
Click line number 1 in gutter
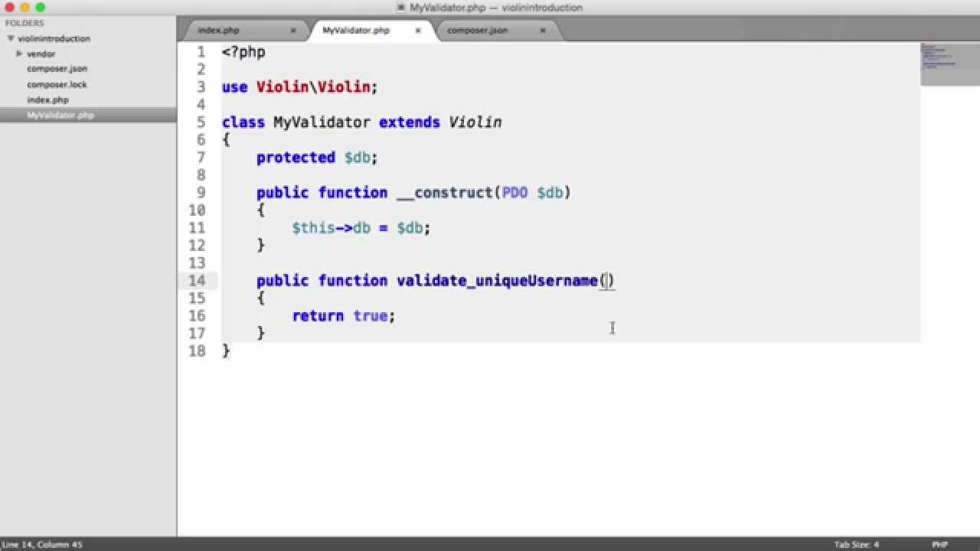coord(201,52)
